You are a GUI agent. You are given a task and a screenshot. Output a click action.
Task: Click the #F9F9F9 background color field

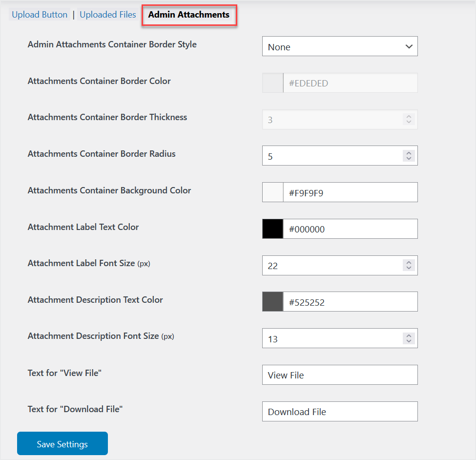coord(351,192)
